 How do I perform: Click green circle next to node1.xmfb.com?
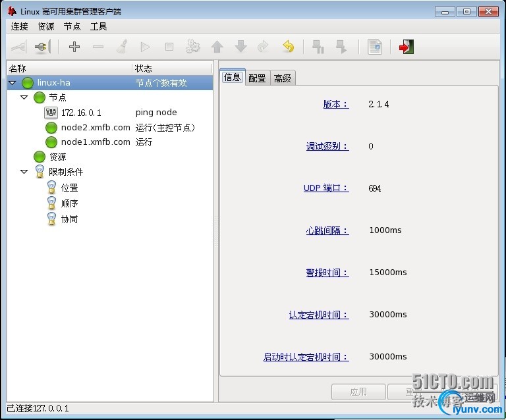click(x=51, y=142)
